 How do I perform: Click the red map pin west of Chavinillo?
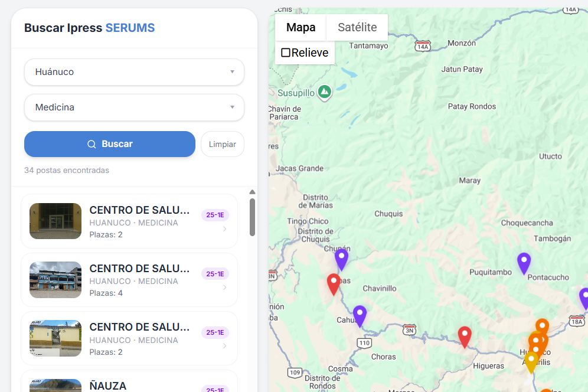334,285
